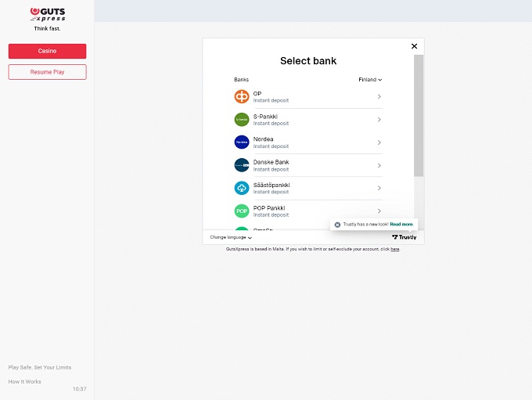
Task: Open Play Safe. Set Your Limits link
Action: click(40, 367)
